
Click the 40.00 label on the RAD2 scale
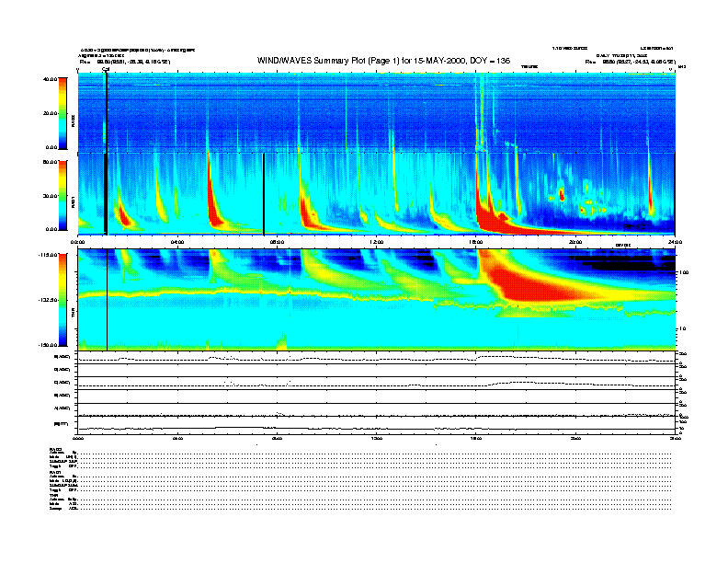(50, 79)
